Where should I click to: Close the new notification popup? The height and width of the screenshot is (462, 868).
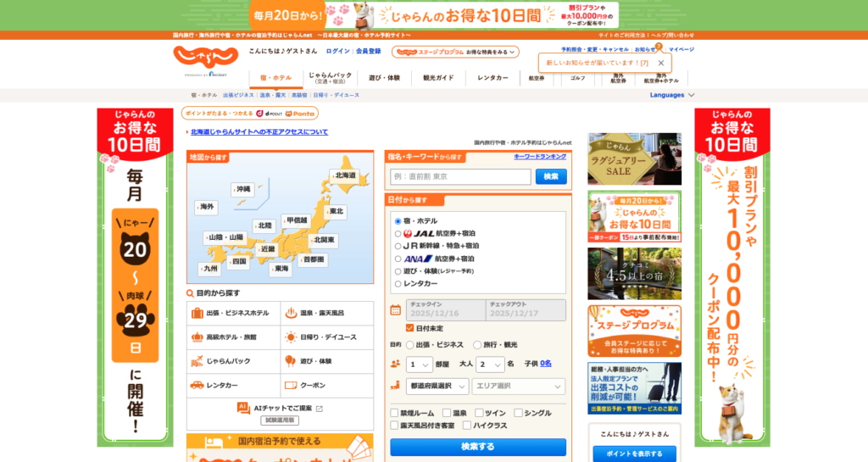coord(661,63)
